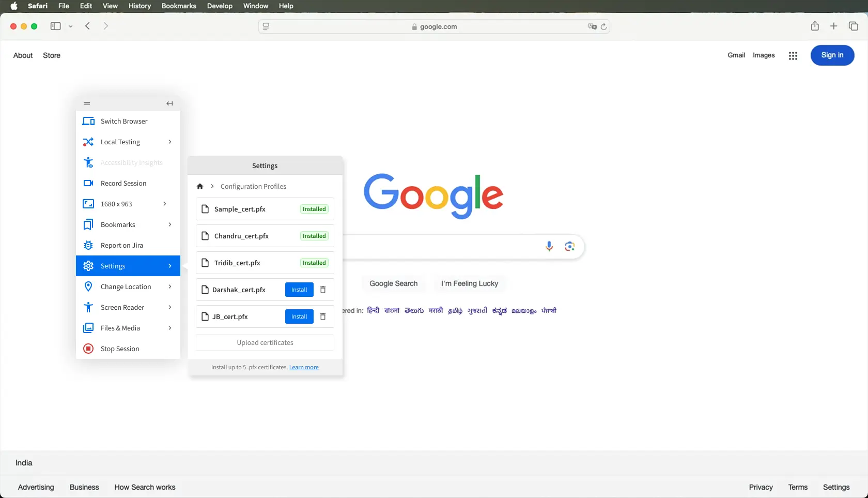Install the Darshak_cert.pfx certificate
This screenshot has width=868, height=498.
click(x=299, y=290)
